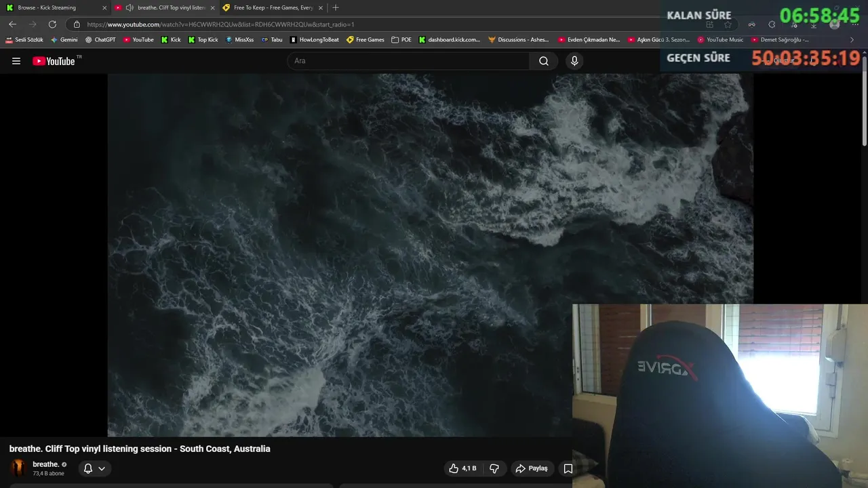
Task: Click the address bar URL
Action: click(x=220, y=24)
